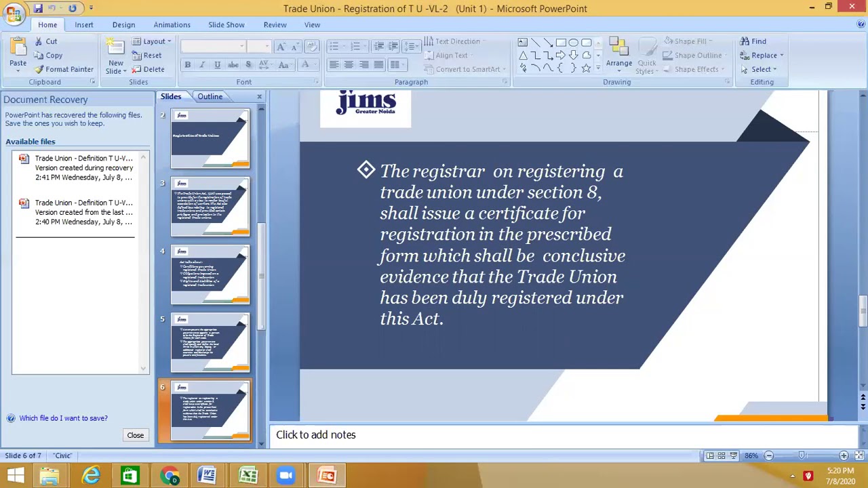The image size is (868, 488).
Task: Open the Slide Show tab
Action: coord(226,25)
